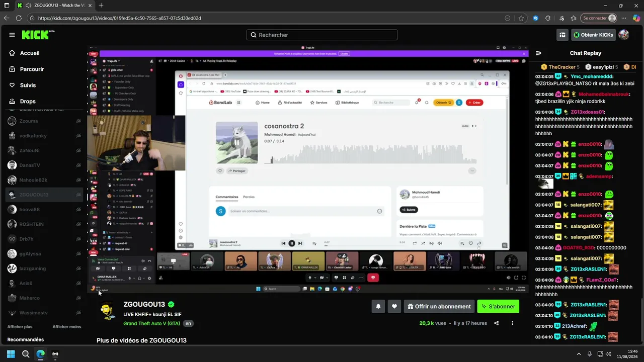The width and height of the screenshot is (644, 362).
Task: Open the Copilot icon in Edge
Action: [x=636, y=18]
